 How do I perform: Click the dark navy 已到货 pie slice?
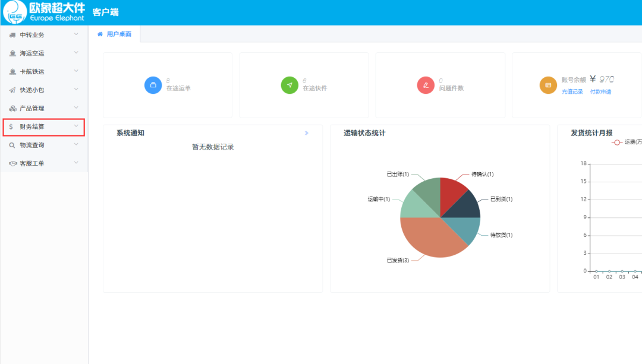point(465,207)
